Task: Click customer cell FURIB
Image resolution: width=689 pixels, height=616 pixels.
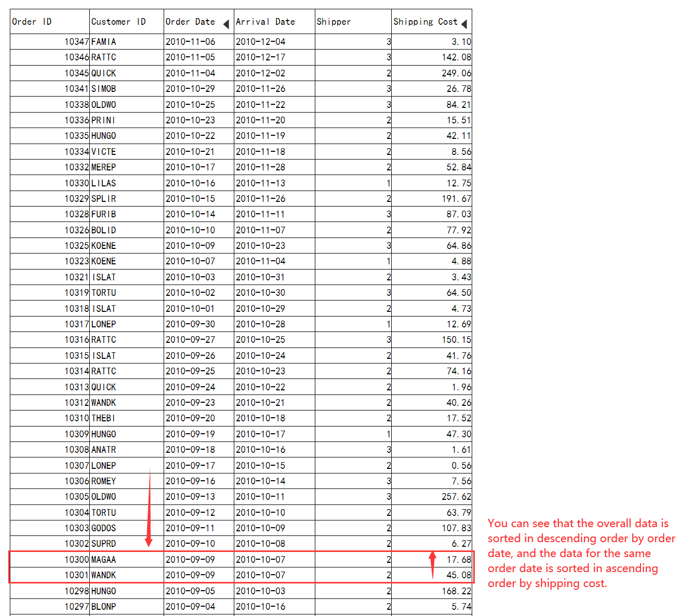Action: (x=127, y=214)
